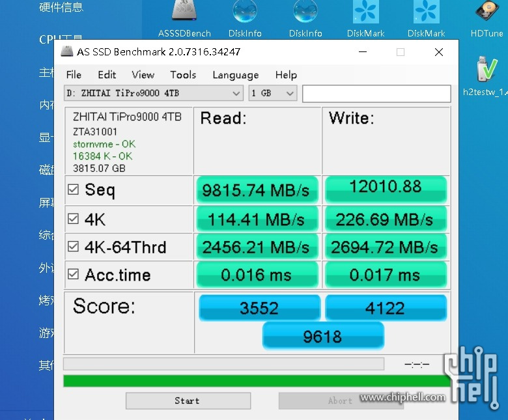The width and height of the screenshot is (508, 420).
Task: Select the 硬件信息 category in left sidebar
Action: pos(61,7)
